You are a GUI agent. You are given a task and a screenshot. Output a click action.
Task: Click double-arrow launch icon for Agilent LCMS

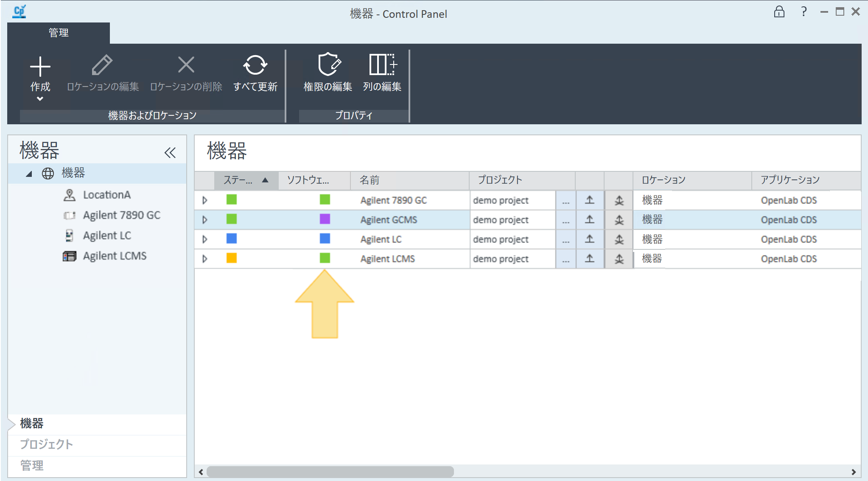click(619, 259)
